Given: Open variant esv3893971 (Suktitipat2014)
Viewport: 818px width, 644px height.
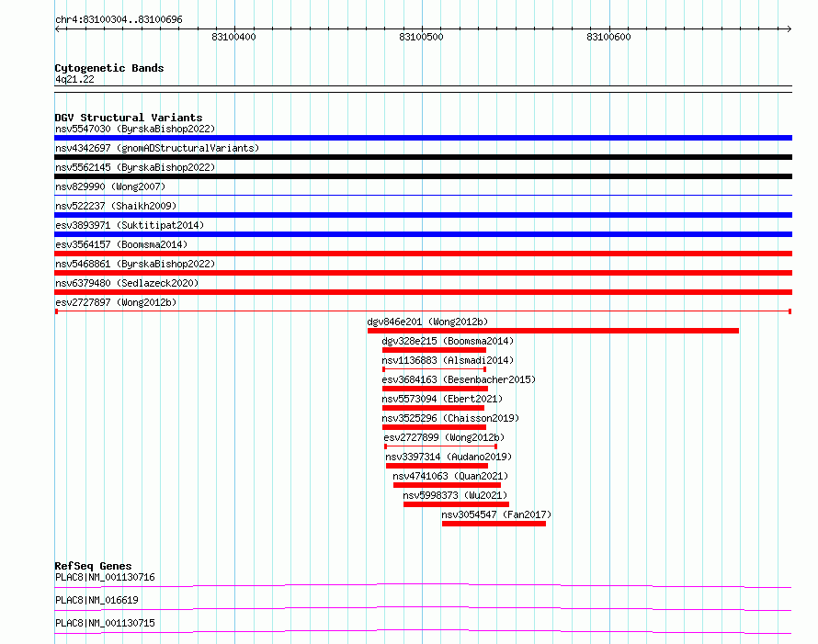Looking at the screenshot, I should click(x=130, y=225).
